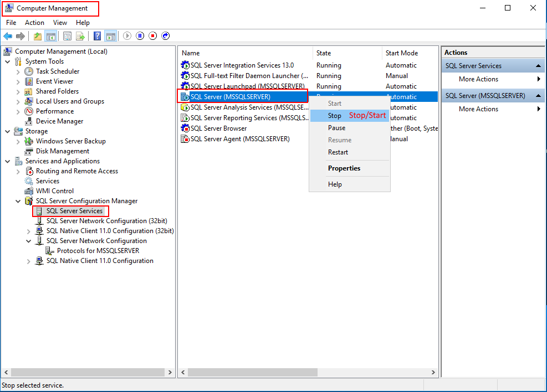
Task: Click the Properties toolbar icon
Action: point(67,36)
